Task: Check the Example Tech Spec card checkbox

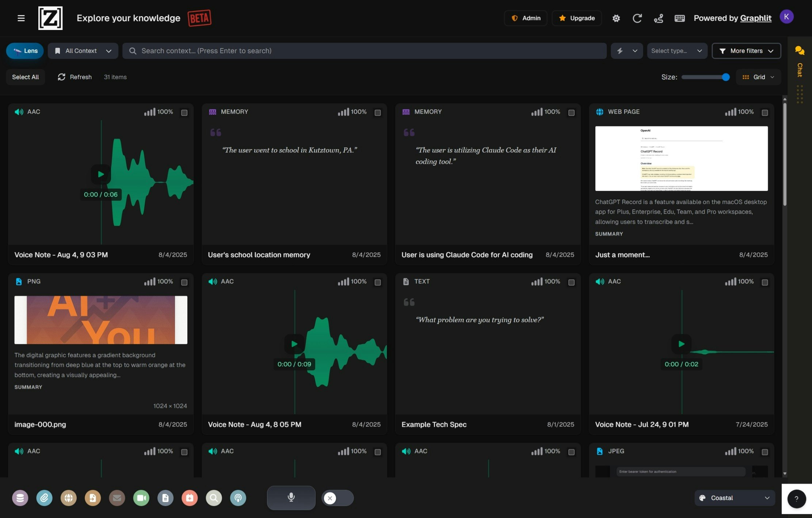Action: (571, 282)
